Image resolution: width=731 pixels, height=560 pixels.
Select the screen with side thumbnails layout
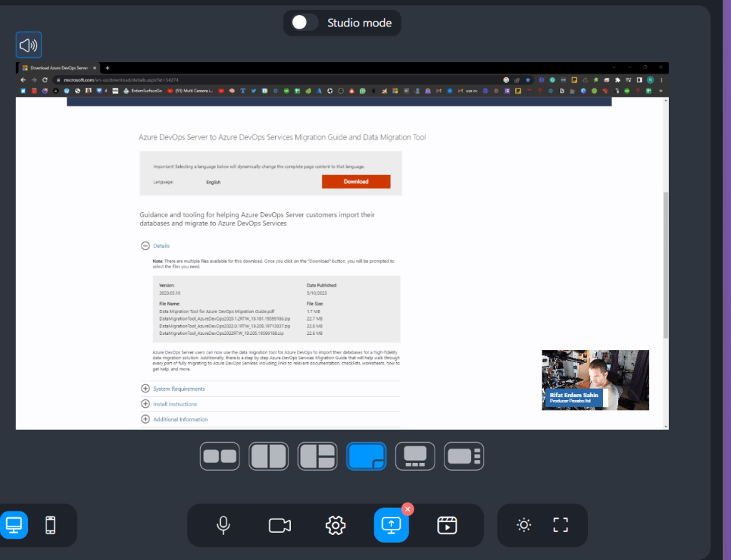coord(464,456)
